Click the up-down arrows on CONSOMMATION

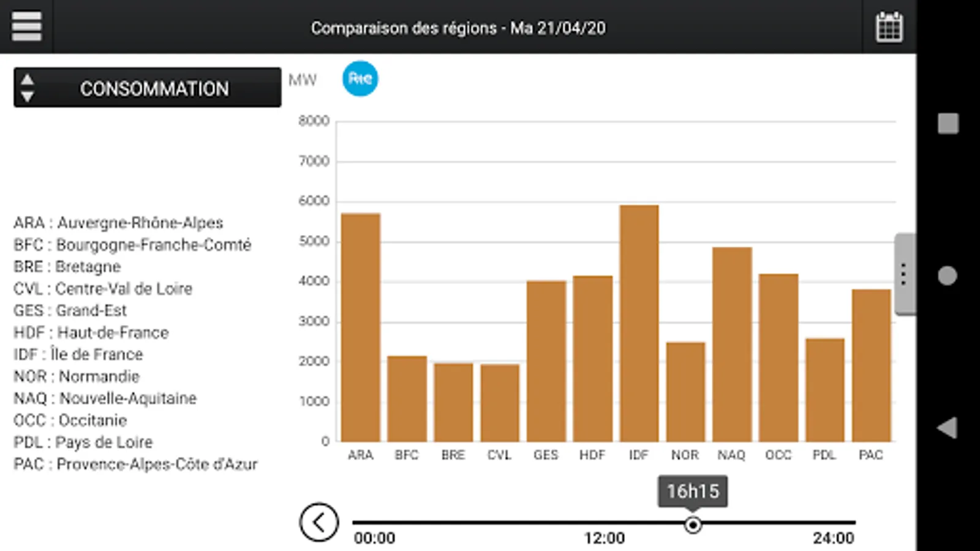point(27,88)
